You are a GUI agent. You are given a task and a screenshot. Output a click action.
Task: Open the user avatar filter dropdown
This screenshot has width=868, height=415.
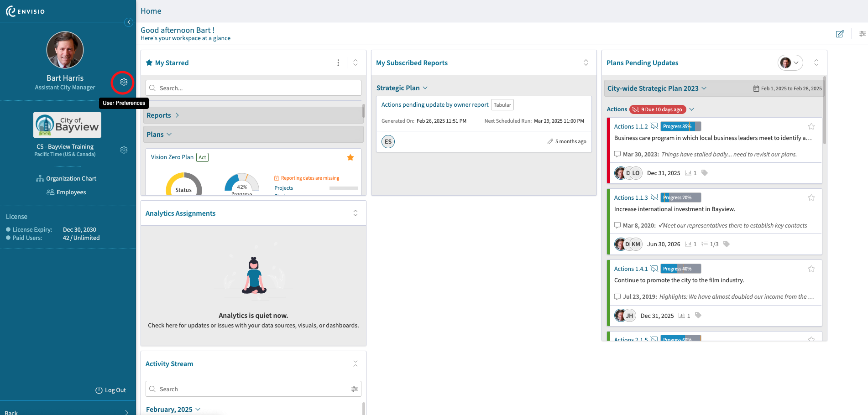tap(790, 63)
